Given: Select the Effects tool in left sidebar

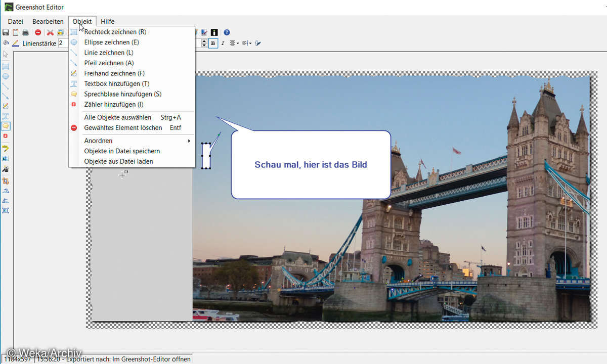Looking at the screenshot, I should [6, 168].
